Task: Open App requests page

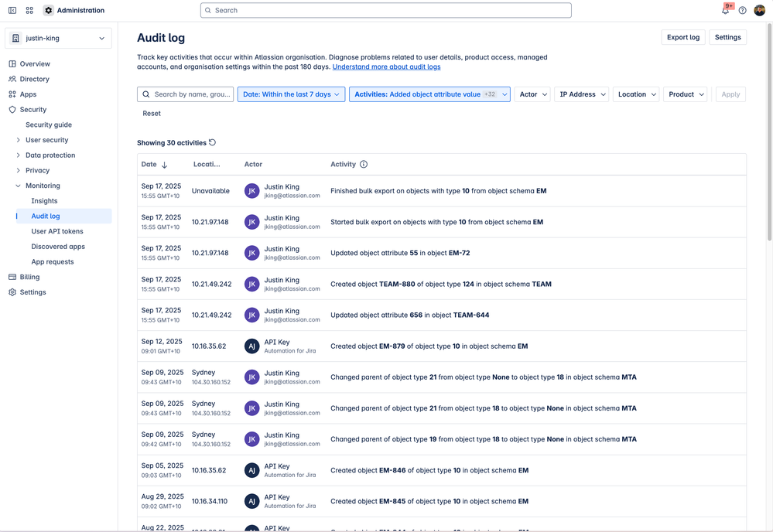Action: 53,261
